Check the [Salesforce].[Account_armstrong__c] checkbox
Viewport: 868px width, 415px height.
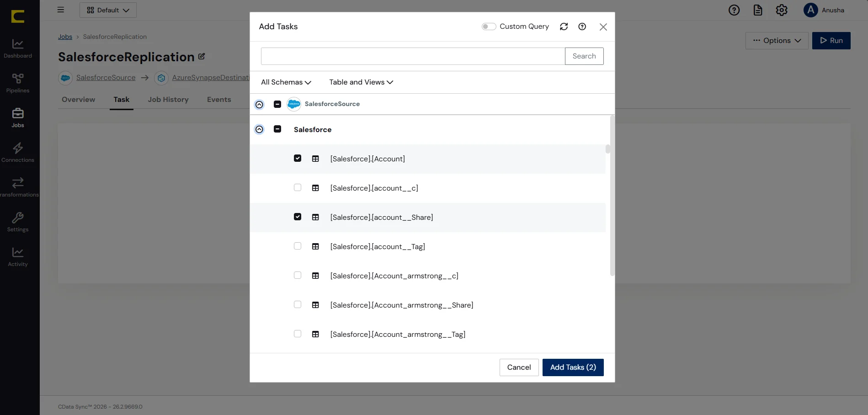(298, 275)
